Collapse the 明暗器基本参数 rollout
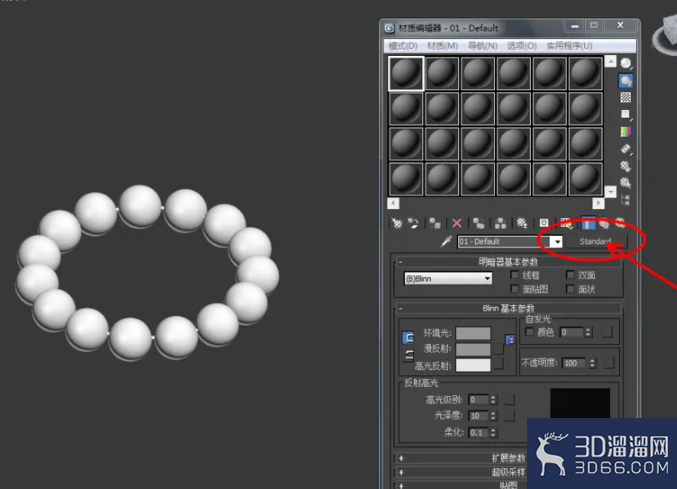The height and width of the screenshot is (489, 677). click(x=508, y=262)
